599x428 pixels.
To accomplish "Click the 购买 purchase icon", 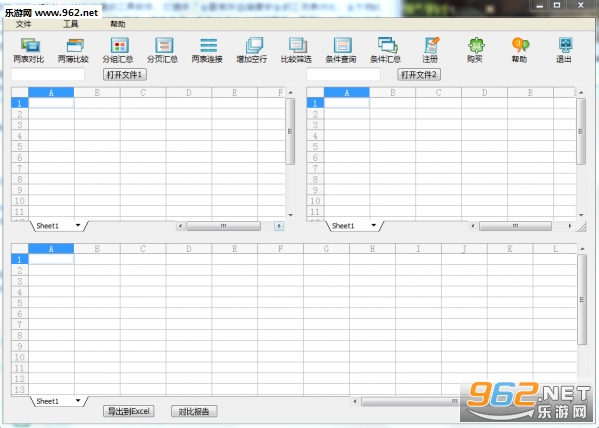I will tap(475, 50).
